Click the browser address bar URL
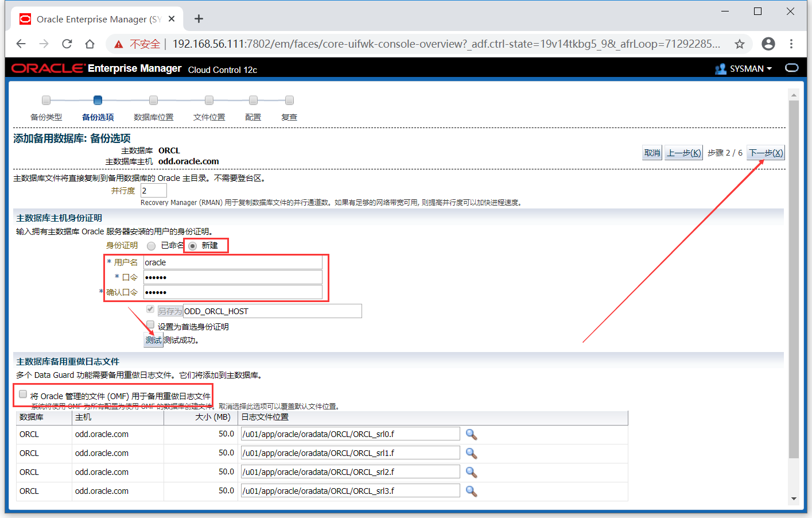Viewport: 812px width, 518px height. click(446, 44)
